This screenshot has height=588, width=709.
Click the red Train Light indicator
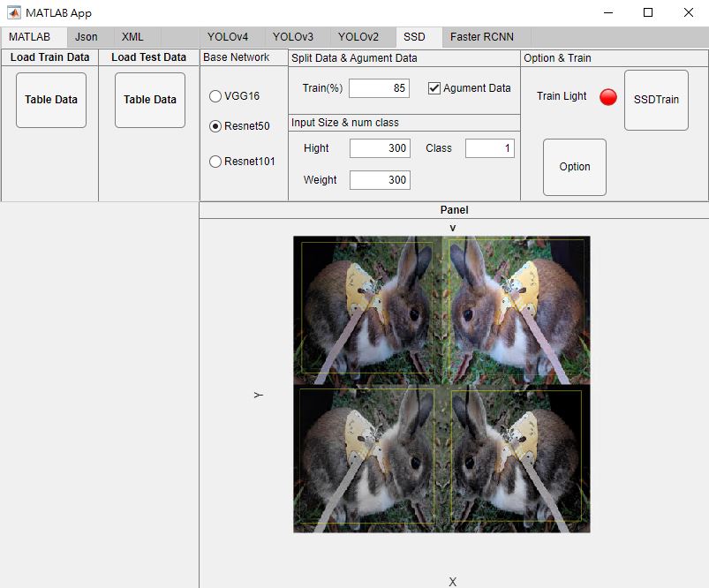tap(608, 97)
